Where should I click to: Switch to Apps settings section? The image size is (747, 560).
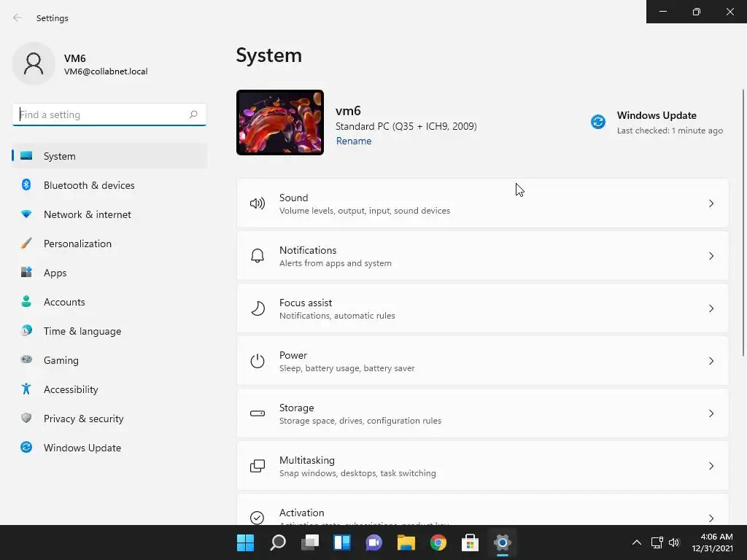tap(55, 273)
